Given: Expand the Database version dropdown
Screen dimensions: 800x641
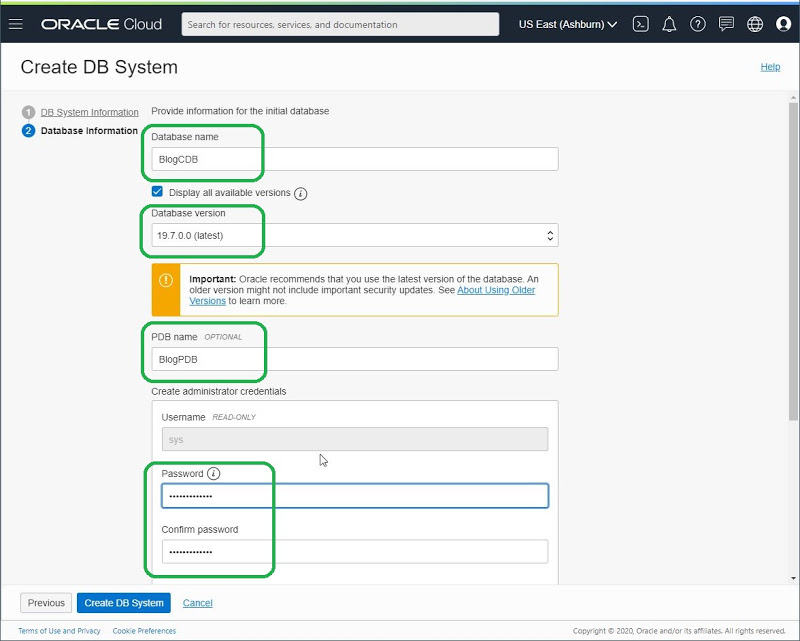Looking at the screenshot, I should coord(354,236).
